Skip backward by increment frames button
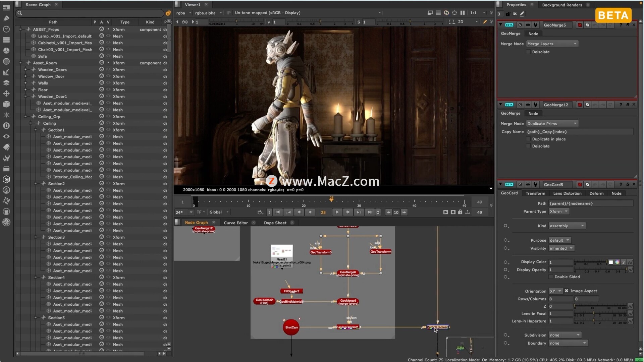644x362 pixels. (x=388, y=212)
